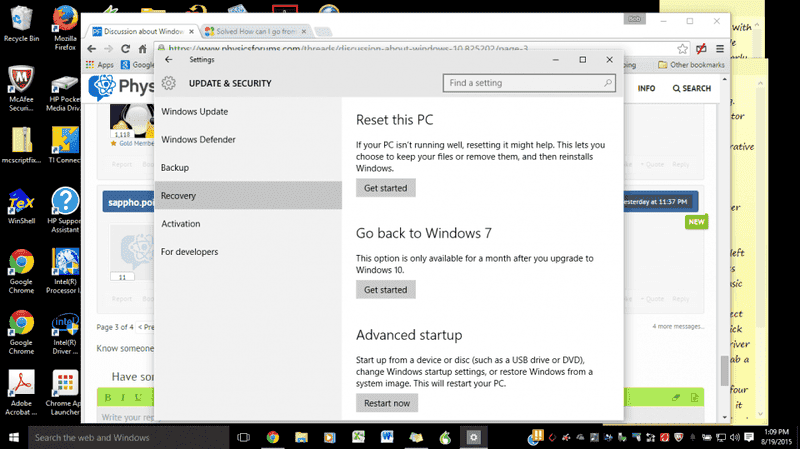
Task: Open a new Chrome tab
Action: [x=322, y=32]
